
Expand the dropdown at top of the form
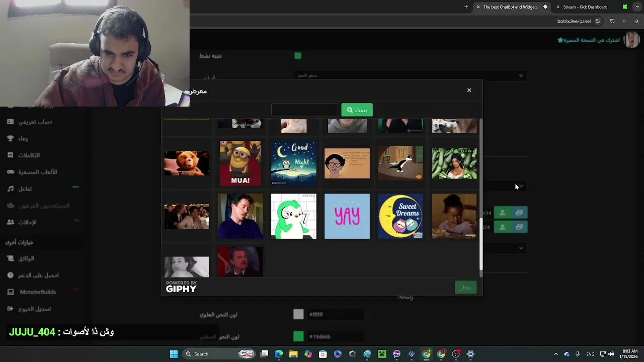coord(521,75)
